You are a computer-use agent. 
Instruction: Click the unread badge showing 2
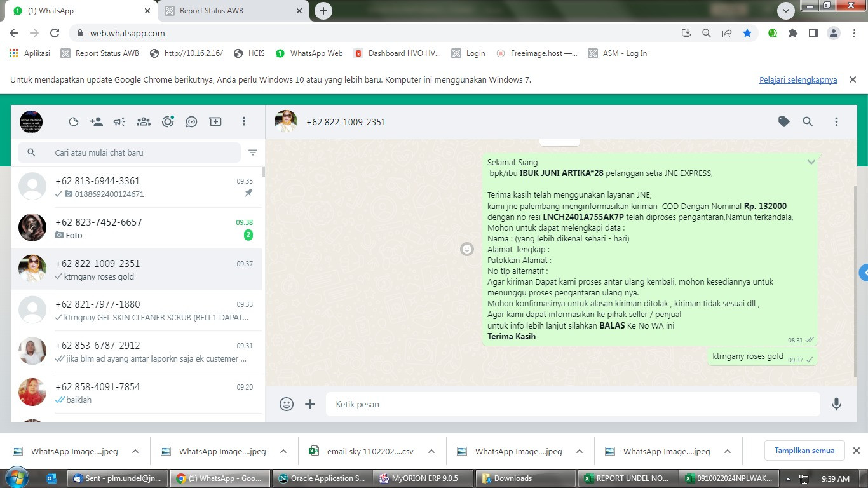248,235
